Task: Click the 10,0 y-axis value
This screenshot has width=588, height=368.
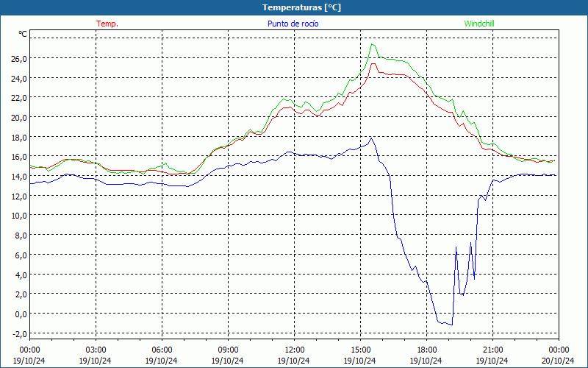Action: pyautogui.click(x=20, y=216)
